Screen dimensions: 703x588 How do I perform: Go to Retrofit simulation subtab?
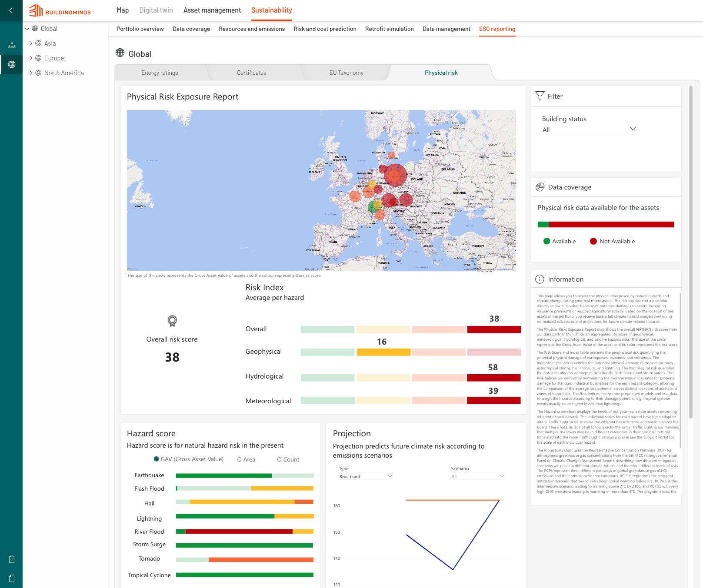tap(390, 29)
